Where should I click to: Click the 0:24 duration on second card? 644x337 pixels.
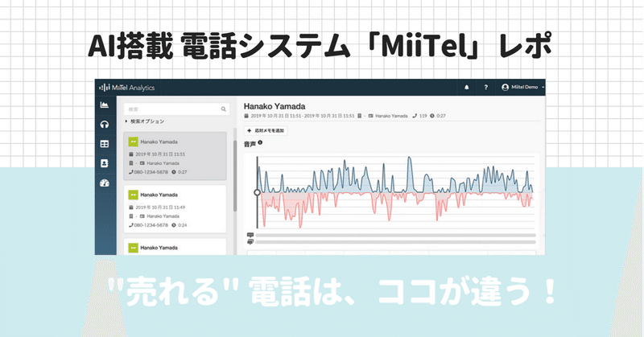click(183, 225)
